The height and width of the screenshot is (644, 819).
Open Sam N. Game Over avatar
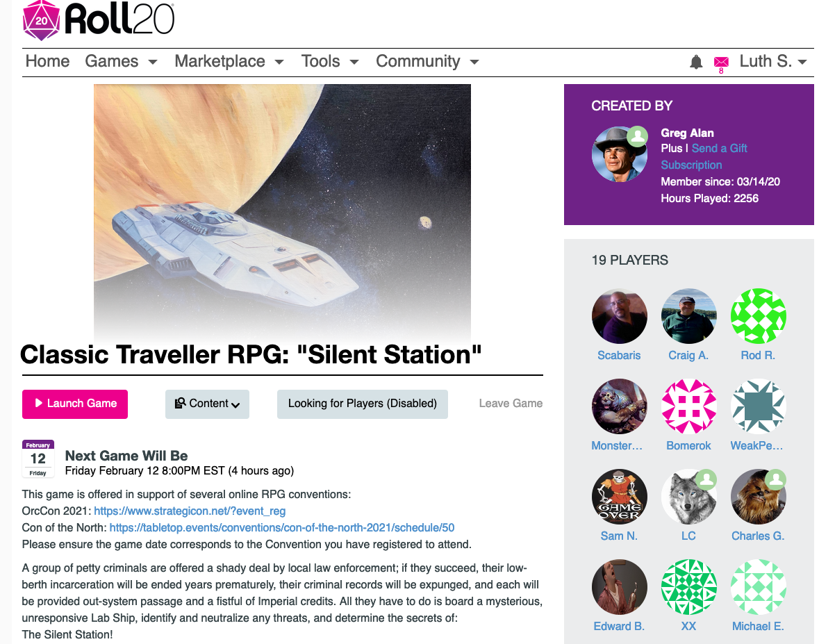[620, 497]
